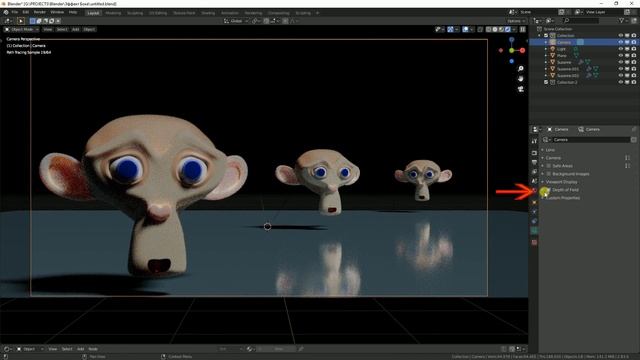640x360 pixels.
Task: Click the Scene name field at top
Action: pyautogui.click(x=539, y=13)
